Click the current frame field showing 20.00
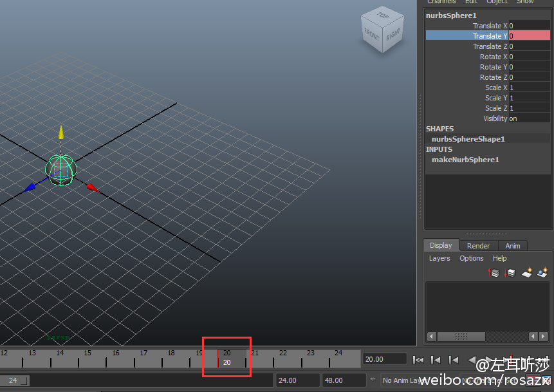The width and height of the screenshot is (554, 392). tap(384, 359)
